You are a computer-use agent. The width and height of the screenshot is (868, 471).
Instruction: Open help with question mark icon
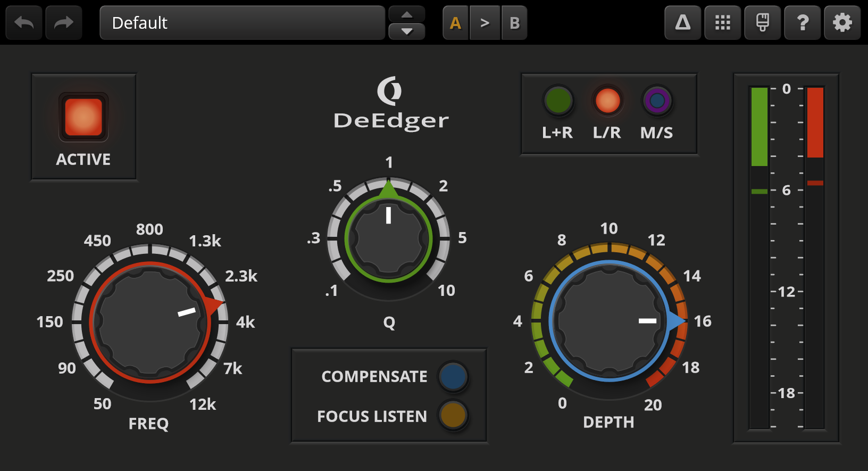tap(803, 23)
